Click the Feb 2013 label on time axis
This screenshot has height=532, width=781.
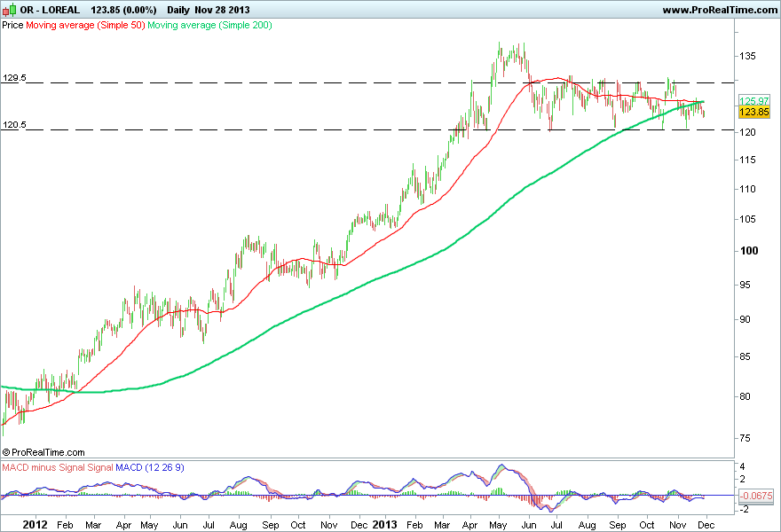pos(414,525)
